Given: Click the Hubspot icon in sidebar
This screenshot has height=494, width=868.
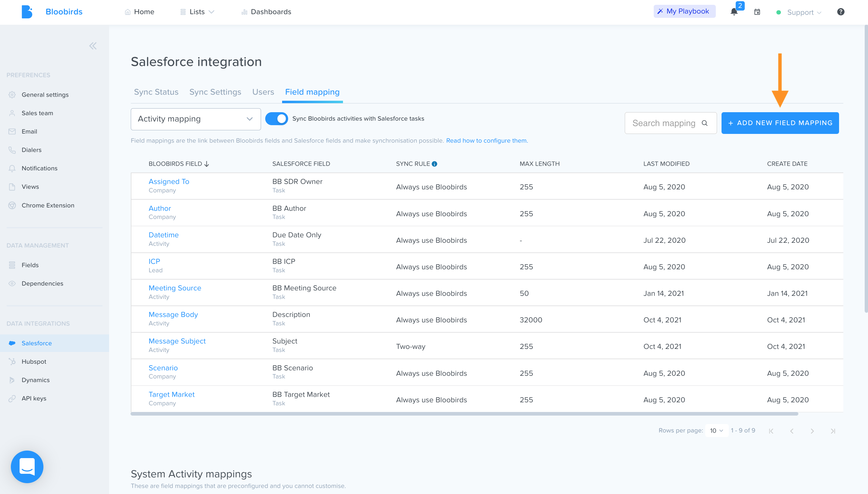Looking at the screenshot, I should pyautogui.click(x=12, y=361).
